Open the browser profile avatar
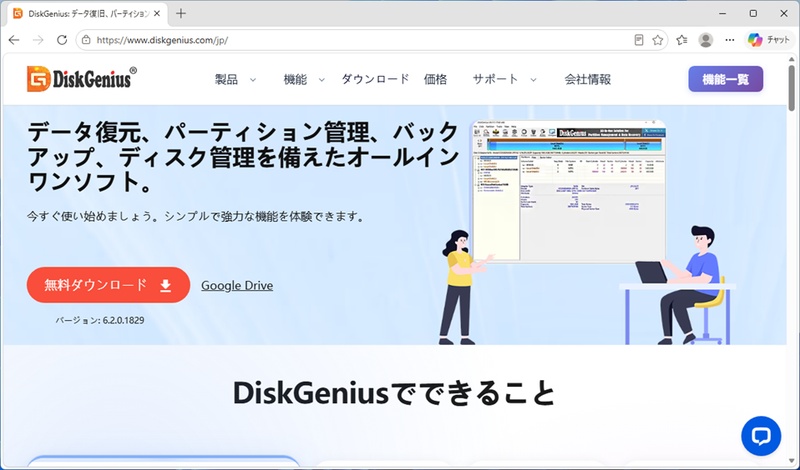 706,40
